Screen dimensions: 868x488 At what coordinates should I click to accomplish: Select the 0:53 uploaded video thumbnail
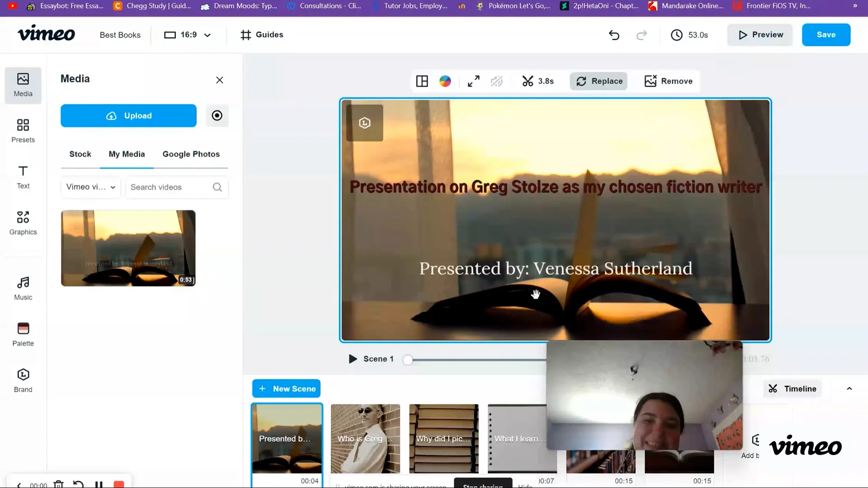point(128,248)
